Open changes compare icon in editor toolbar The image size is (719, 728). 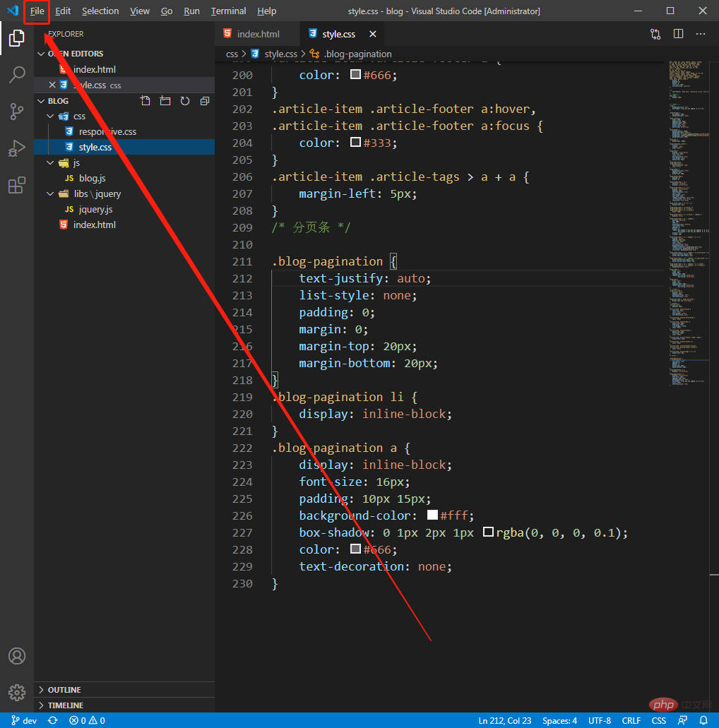tap(655, 34)
